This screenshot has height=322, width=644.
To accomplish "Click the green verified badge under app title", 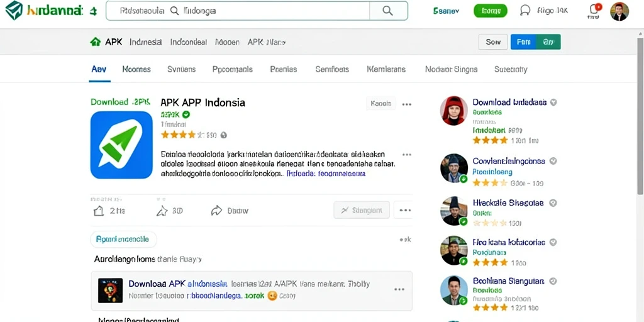I will pyautogui.click(x=186, y=114).
